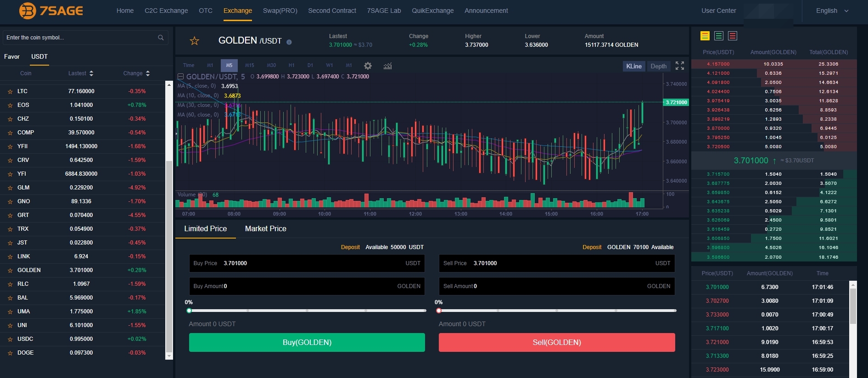Screen dimensions: 868x378
Task: Select the Time chart mode
Action: coord(189,66)
